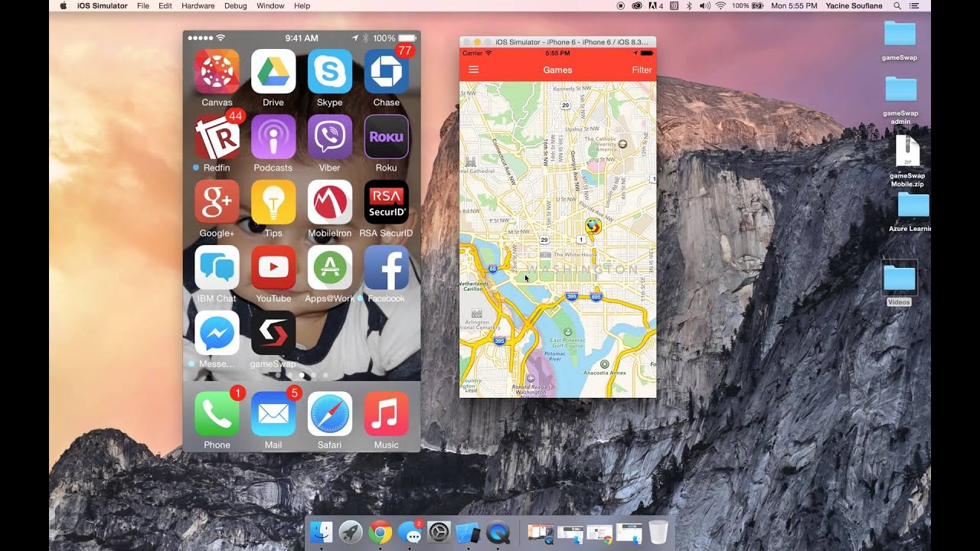Click the volume icon in menu bar
980x551 pixels.
click(704, 5)
